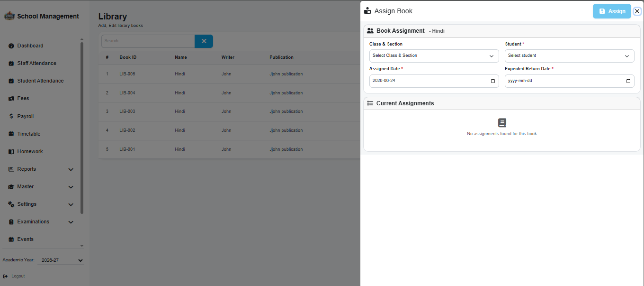
Task: Click the library Search input field
Action: point(148,41)
